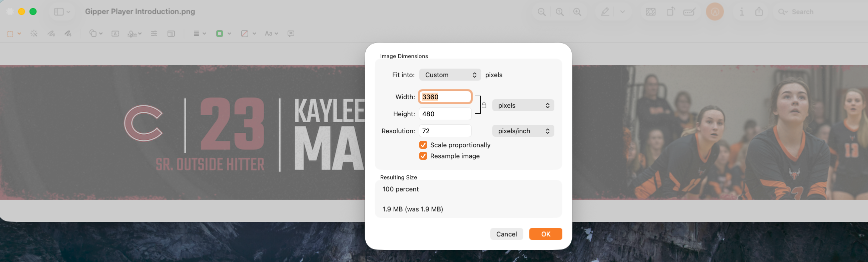Open the Shapes tool menu
This screenshot has width=868, height=262.
(x=96, y=34)
